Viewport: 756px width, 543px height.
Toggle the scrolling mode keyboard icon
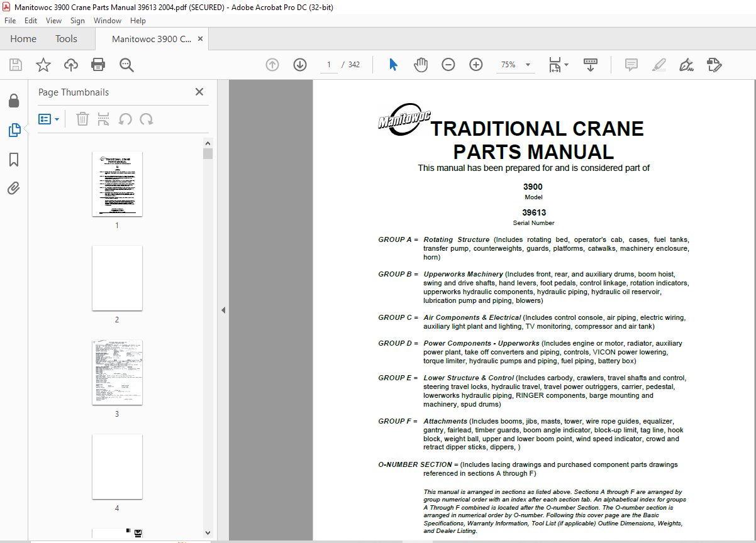click(x=591, y=65)
